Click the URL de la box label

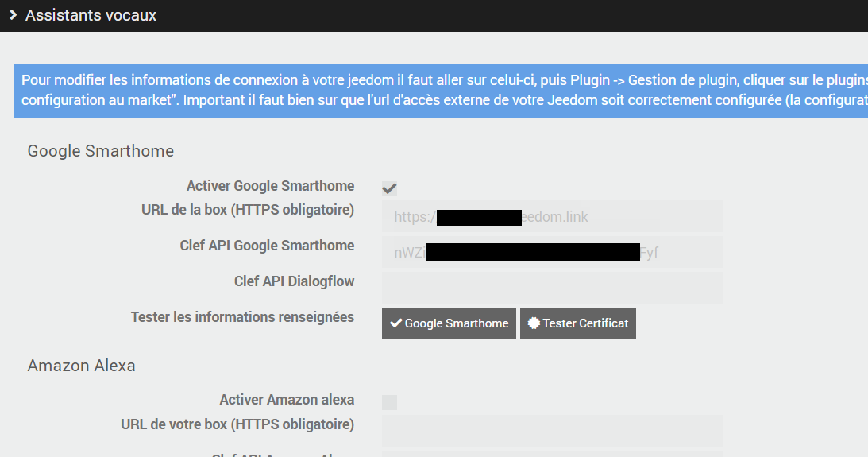click(x=248, y=210)
